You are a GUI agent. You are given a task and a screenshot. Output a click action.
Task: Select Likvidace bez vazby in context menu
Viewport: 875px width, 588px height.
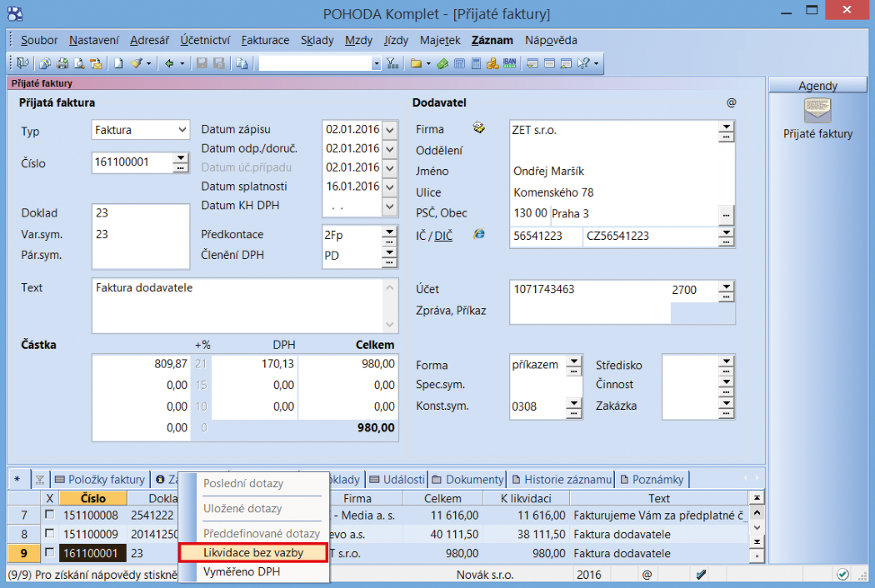253,552
